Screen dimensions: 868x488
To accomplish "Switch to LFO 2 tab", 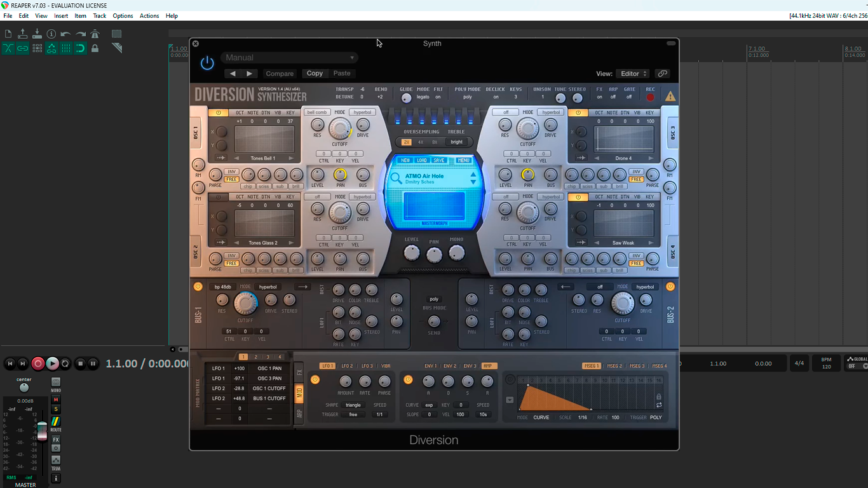I will (x=347, y=366).
